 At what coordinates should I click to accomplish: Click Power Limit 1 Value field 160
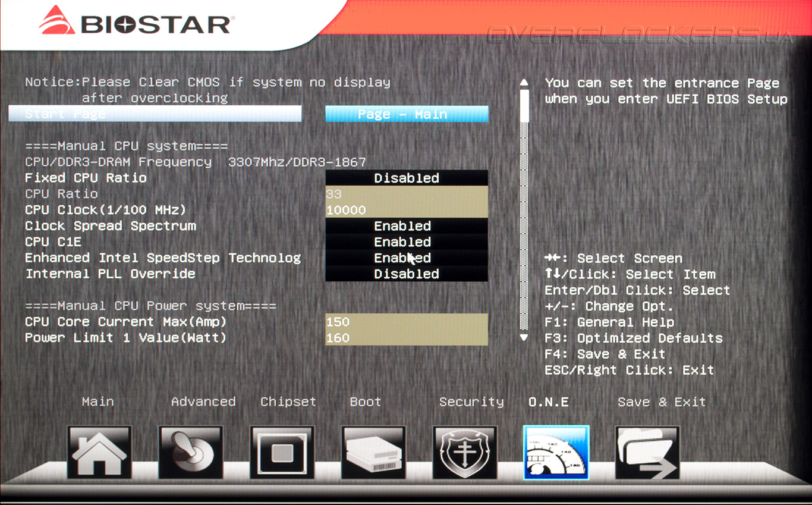click(x=407, y=338)
